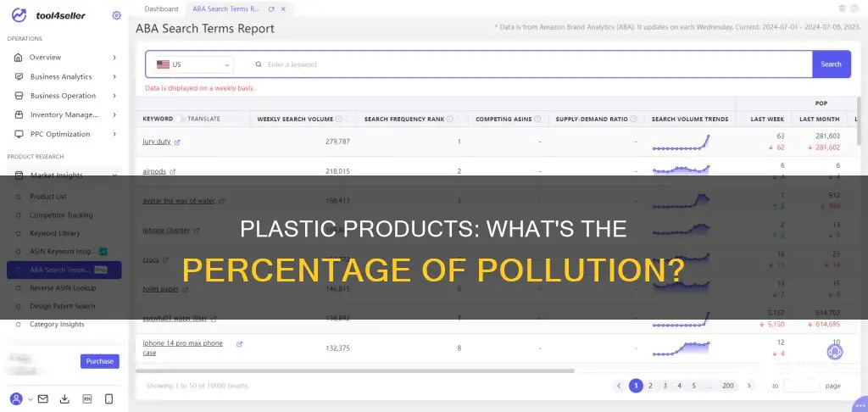
Task: Click the jury duty search volume trend chart
Action: pyautogui.click(x=681, y=142)
